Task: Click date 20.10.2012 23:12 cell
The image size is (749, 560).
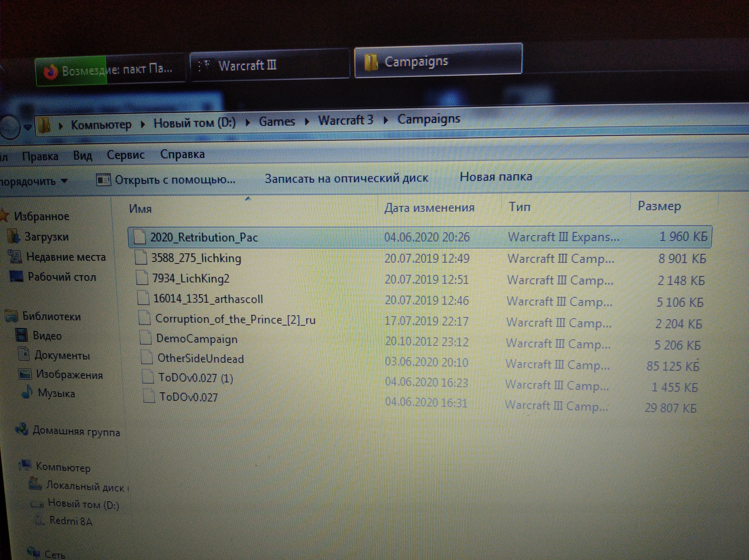Action: point(427,341)
